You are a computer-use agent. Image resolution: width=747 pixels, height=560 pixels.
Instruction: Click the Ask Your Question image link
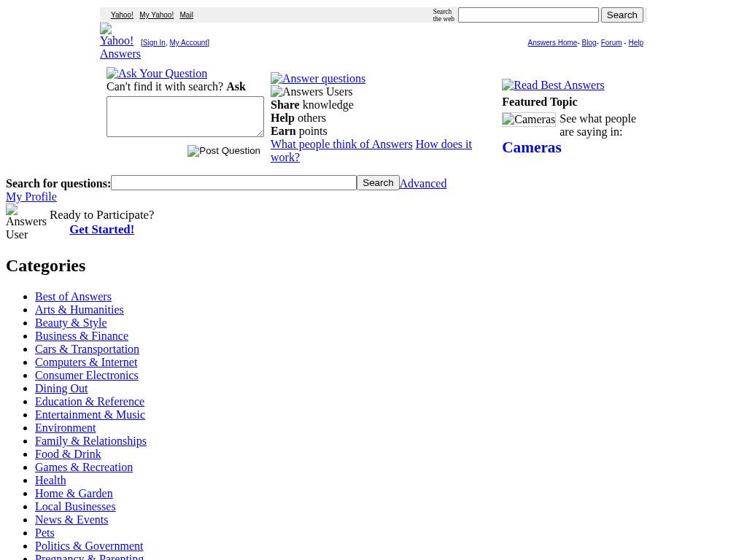(157, 74)
